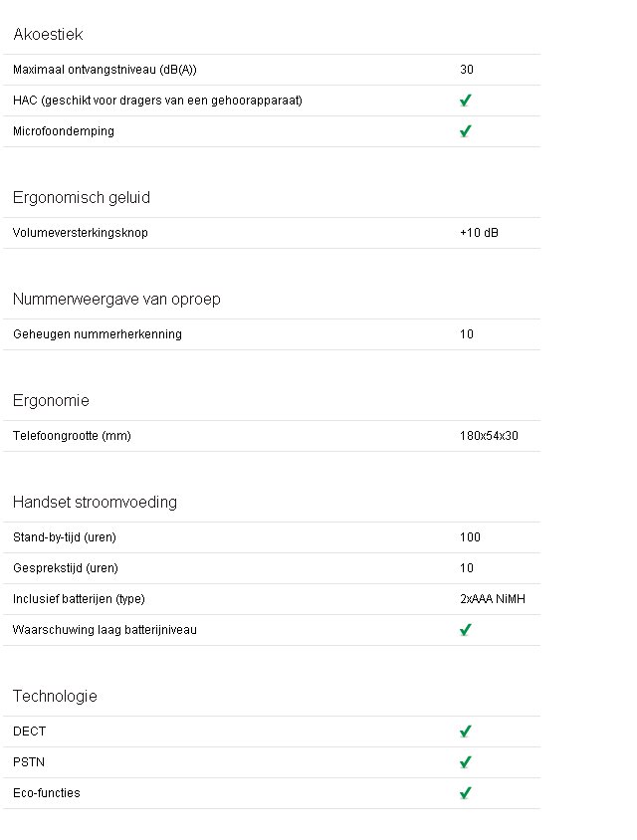Click the Nummerweergave van oproep heading
The image size is (637, 840).
116,299
